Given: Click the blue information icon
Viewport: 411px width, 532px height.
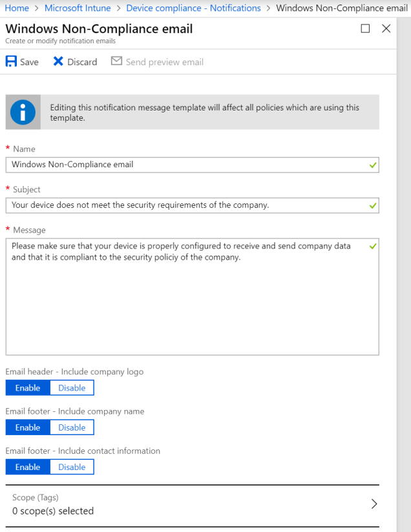Looking at the screenshot, I should (23, 113).
